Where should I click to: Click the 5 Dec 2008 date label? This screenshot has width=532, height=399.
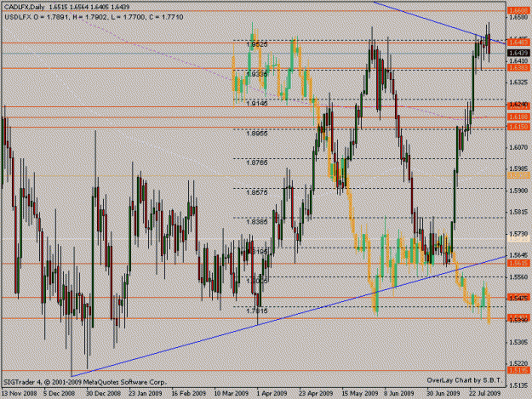pos(59,393)
